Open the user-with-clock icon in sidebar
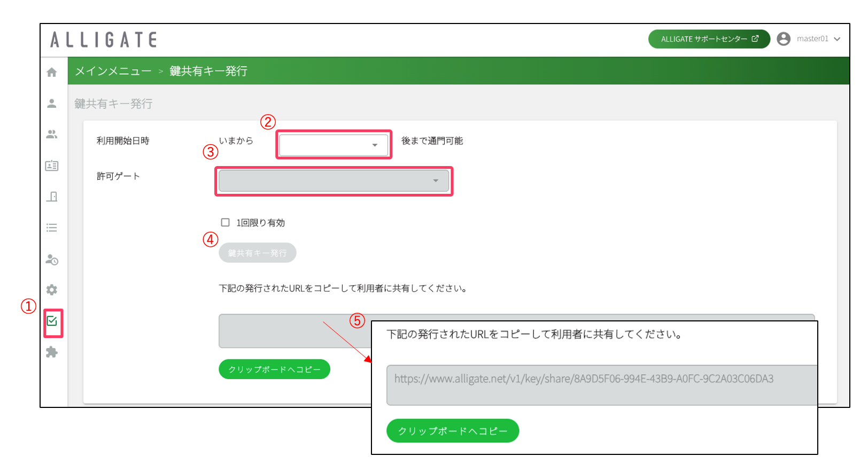Viewport: 868px width, 472px height. (52, 259)
